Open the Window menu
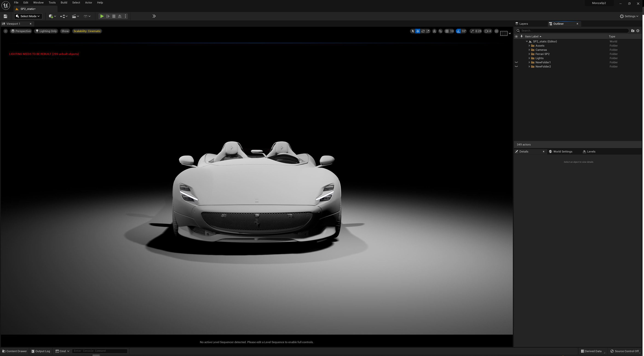This screenshot has width=644, height=356. [38, 3]
